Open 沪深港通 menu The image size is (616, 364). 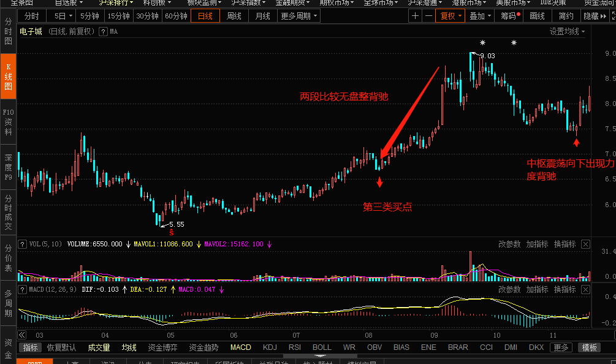coord(425,2)
